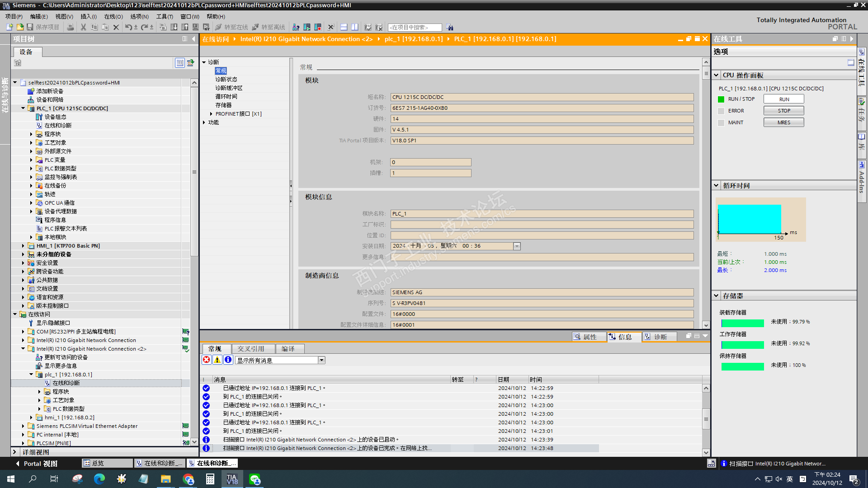
Task: Open the TIA V18 taskbar icon
Action: point(232,479)
